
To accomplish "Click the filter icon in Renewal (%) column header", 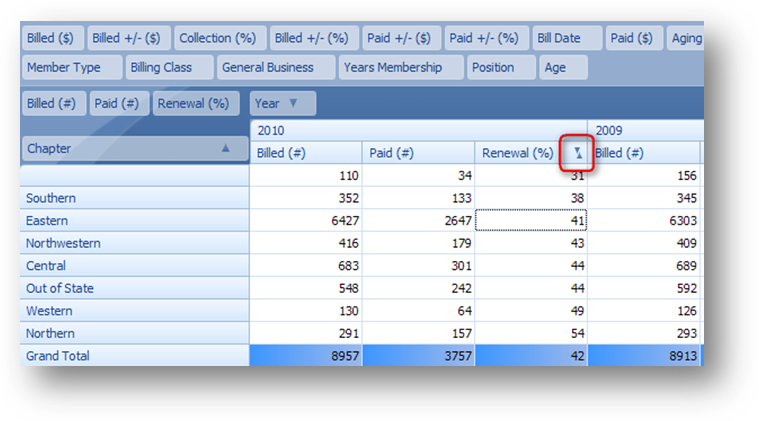I will [x=578, y=154].
